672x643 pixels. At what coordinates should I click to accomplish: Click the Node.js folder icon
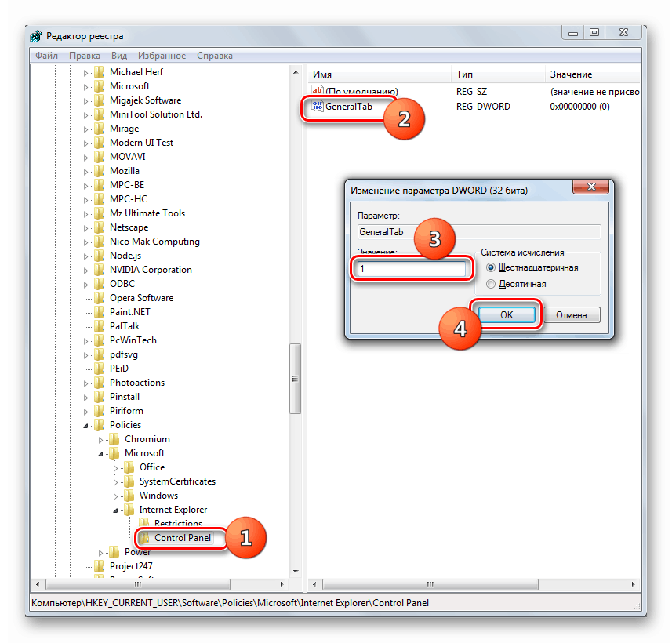tap(100, 256)
